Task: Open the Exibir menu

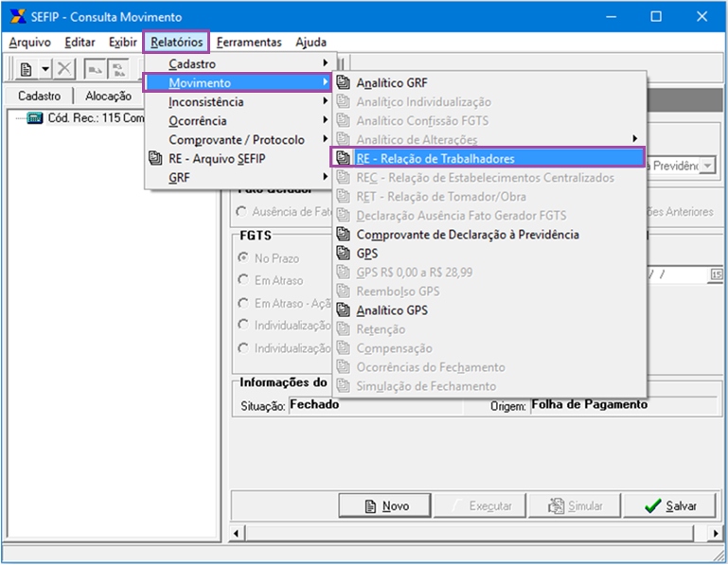Action: tap(122, 43)
